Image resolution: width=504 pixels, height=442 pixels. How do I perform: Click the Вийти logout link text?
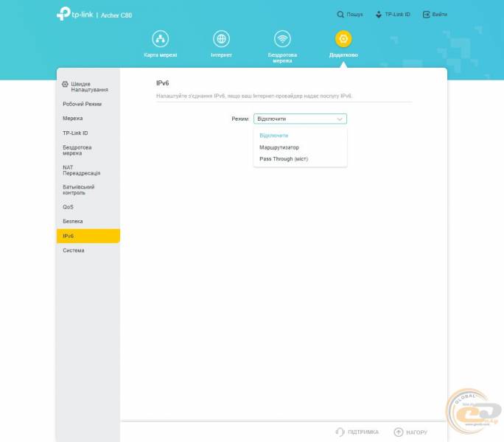439,15
